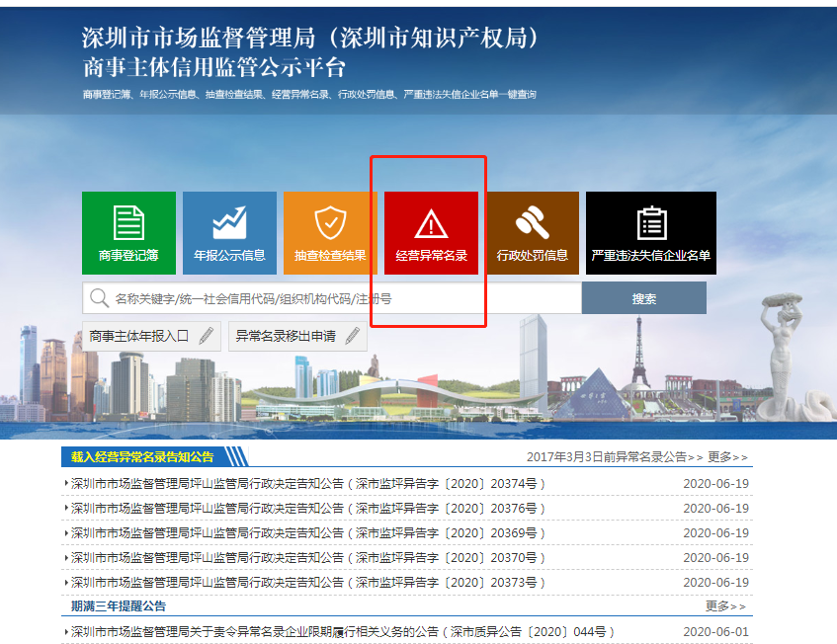Open the 严重违法失信企业名单 clipboard tile
Screen dimensions: 837x644
[651, 233]
